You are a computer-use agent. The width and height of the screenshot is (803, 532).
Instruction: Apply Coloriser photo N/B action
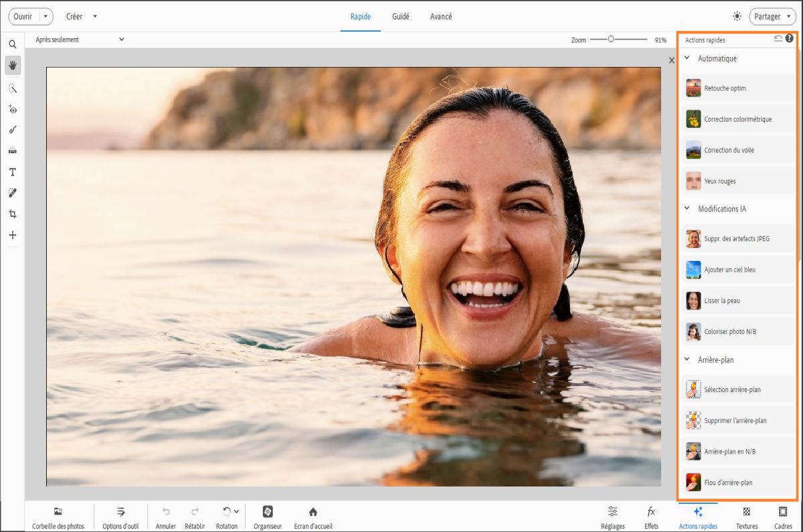739,331
